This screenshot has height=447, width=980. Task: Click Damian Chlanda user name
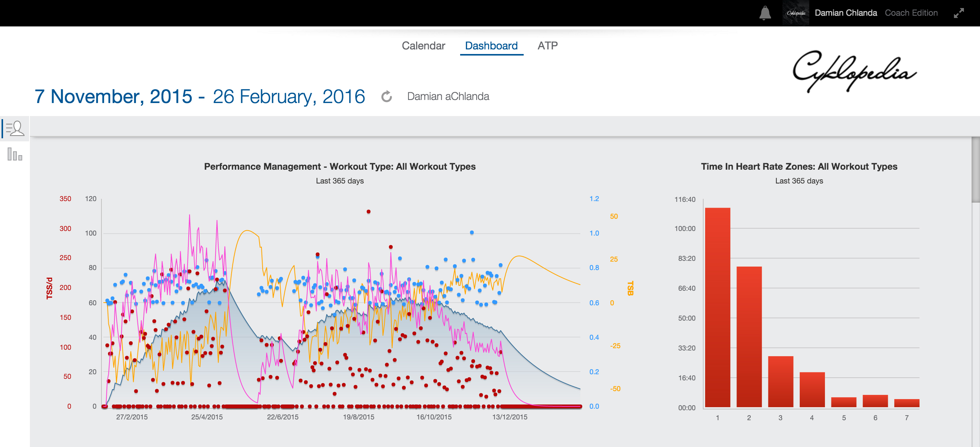point(846,13)
